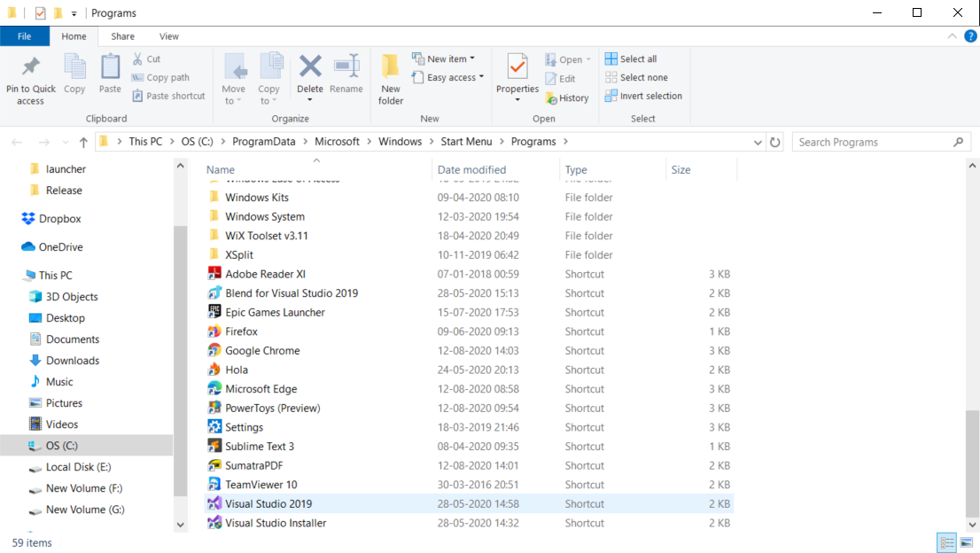
Task: Sort by the Size column header
Action: (681, 170)
